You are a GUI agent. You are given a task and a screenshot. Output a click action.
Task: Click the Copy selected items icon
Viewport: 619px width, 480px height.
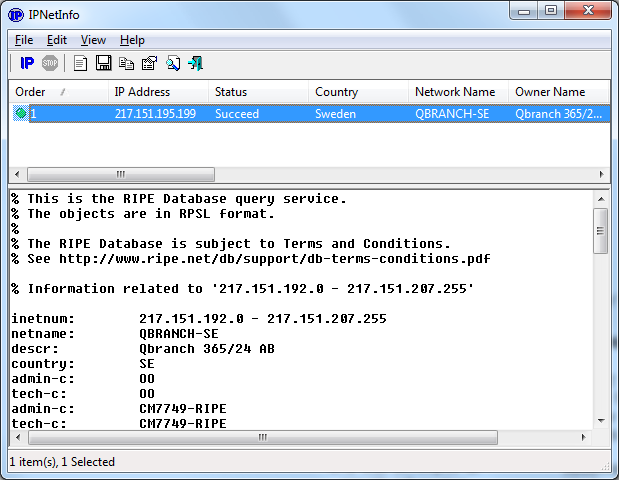126,63
